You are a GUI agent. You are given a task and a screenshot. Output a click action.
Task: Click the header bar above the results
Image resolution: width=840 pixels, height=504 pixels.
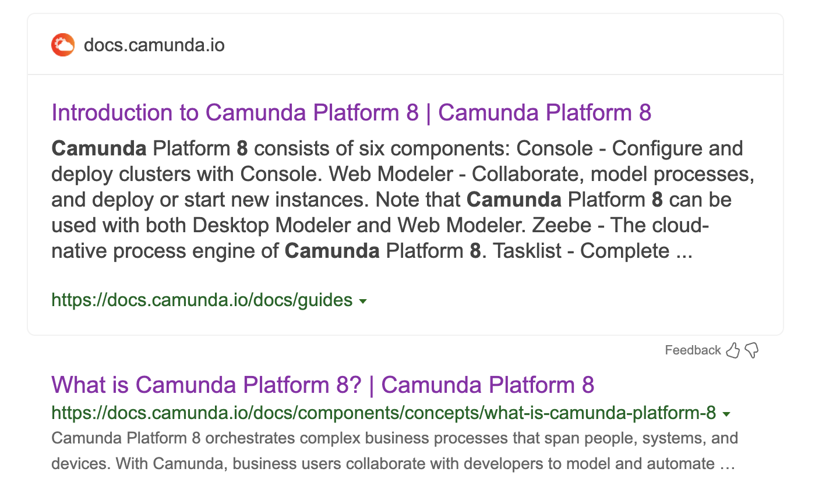pyautogui.click(x=405, y=44)
